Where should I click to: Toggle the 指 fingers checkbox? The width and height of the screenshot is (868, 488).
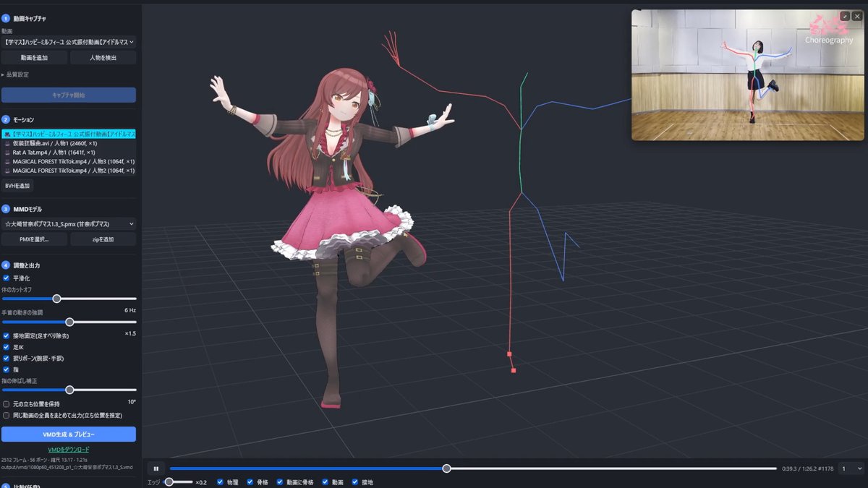coord(7,369)
